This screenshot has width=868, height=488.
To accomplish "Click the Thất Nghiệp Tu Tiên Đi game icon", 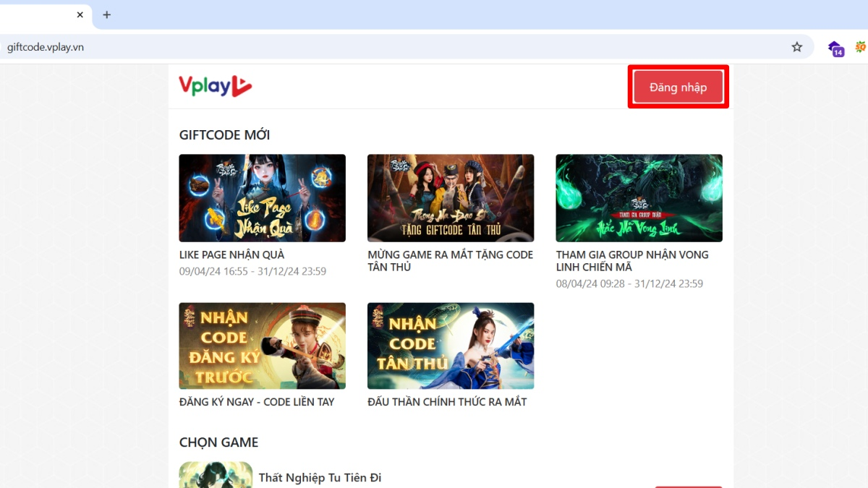I will [x=216, y=475].
